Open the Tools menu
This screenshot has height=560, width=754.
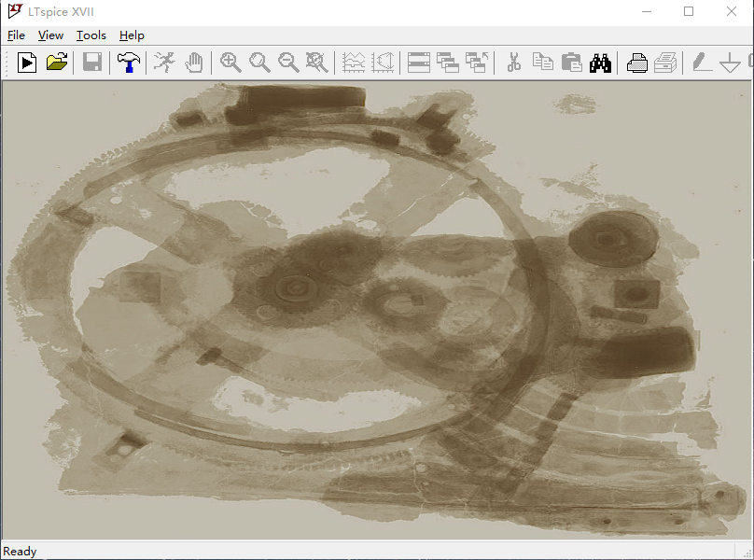click(x=91, y=35)
